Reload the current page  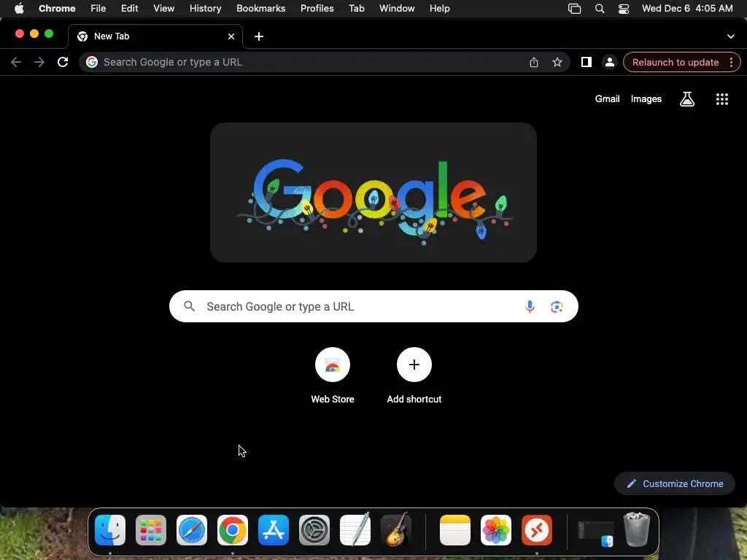point(63,62)
